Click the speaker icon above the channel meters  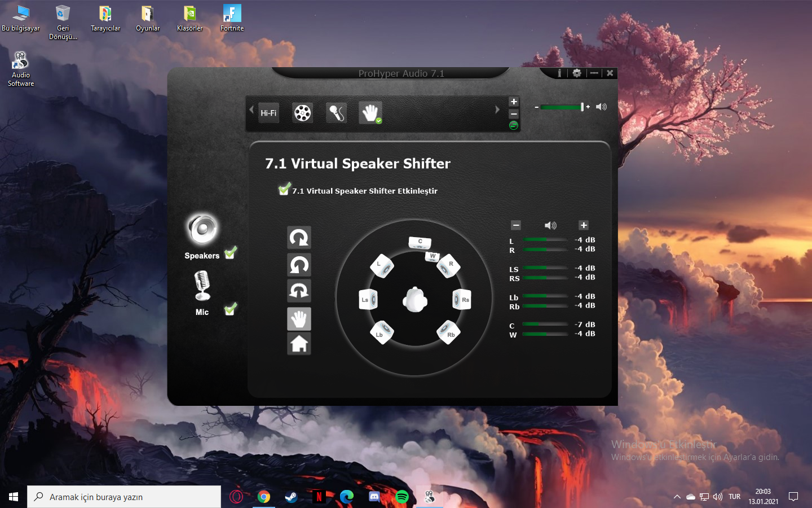pyautogui.click(x=550, y=225)
